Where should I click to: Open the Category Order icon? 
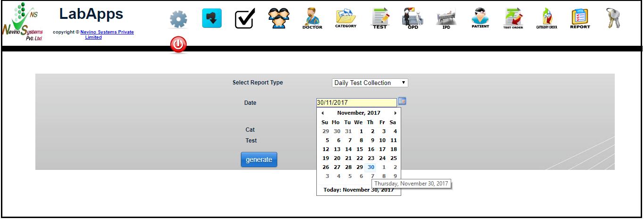[x=546, y=19]
